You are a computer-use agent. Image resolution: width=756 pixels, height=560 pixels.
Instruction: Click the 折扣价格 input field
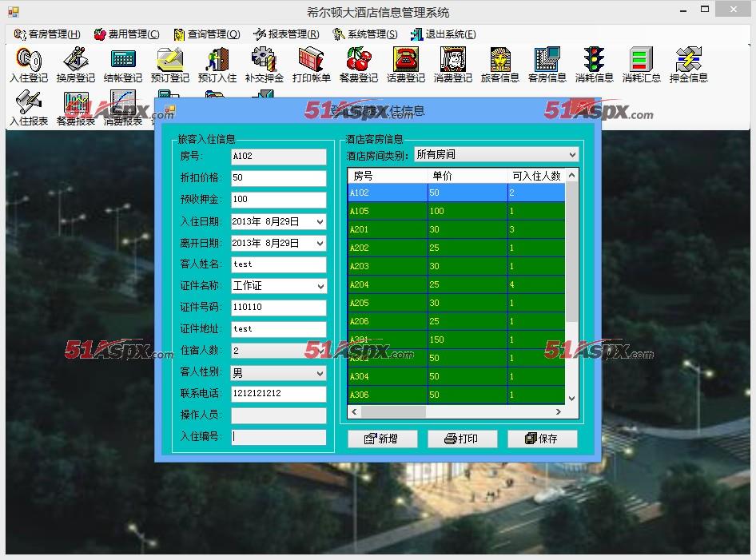click(279, 178)
